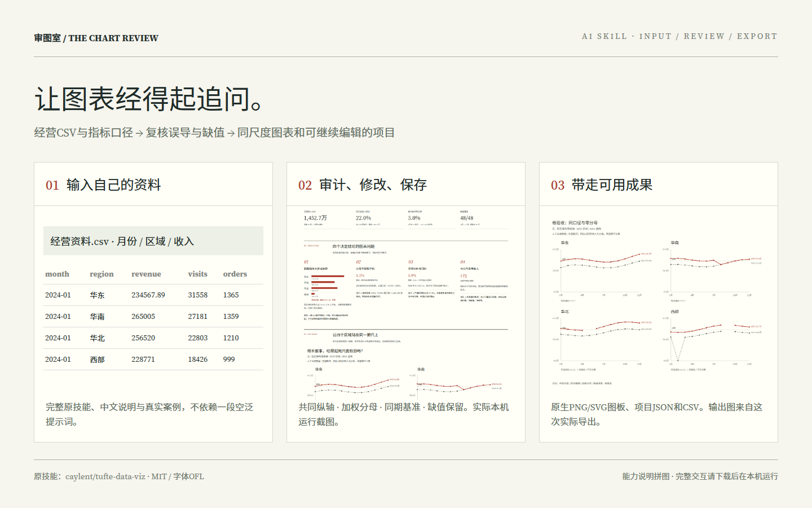Open the audit dashboard screenshot in card 02
Screen dimensions: 812x508
[406, 302]
